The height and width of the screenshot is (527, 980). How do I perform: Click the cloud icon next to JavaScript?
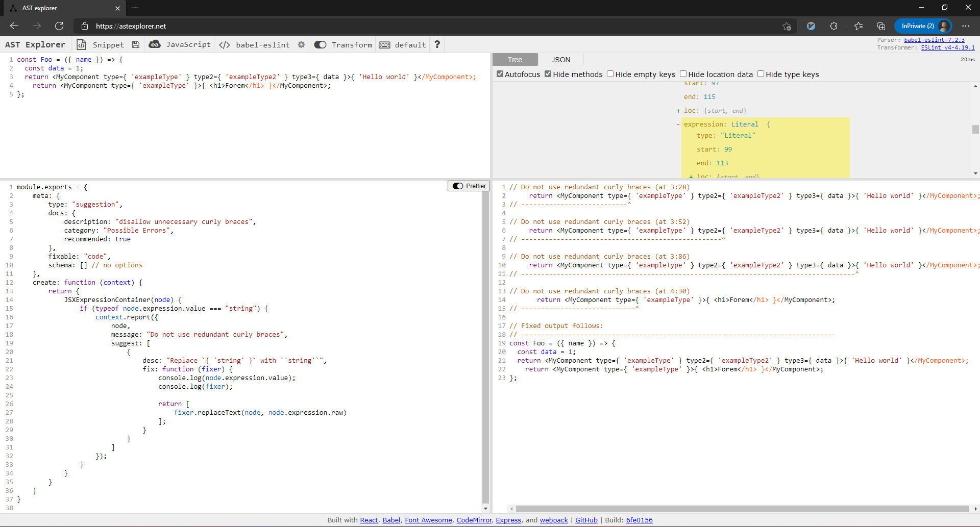[x=156, y=45]
